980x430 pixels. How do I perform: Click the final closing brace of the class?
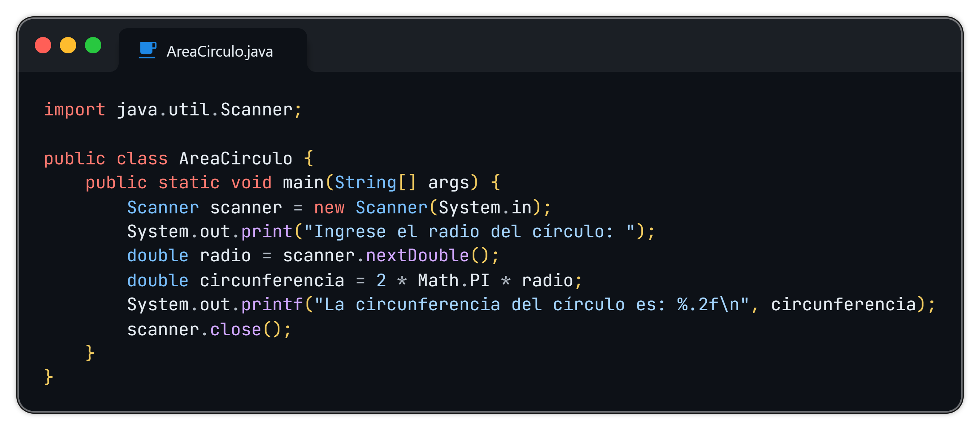[48, 377]
